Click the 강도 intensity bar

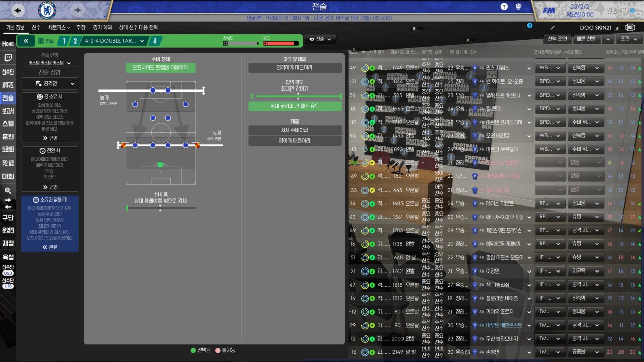point(280,44)
